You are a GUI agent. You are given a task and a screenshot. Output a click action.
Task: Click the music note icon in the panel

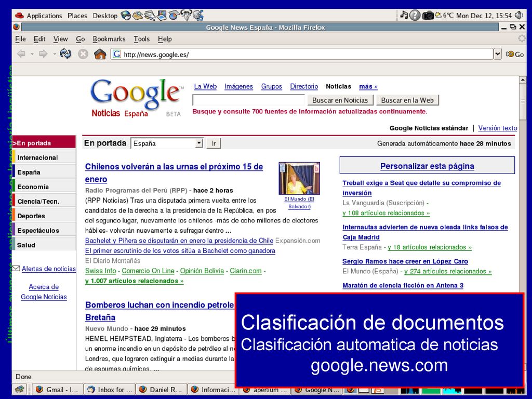(x=404, y=15)
